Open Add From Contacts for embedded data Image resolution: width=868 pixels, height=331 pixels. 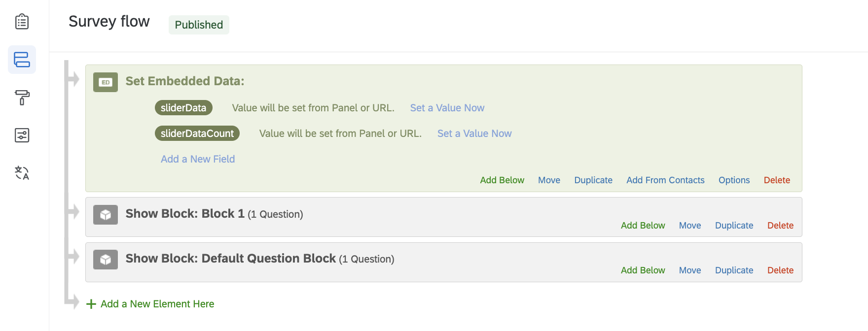pyautogui.click(x=665, y=180)
